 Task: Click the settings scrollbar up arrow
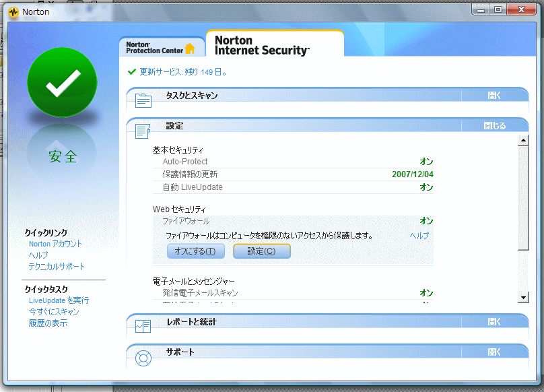point(523,141)
